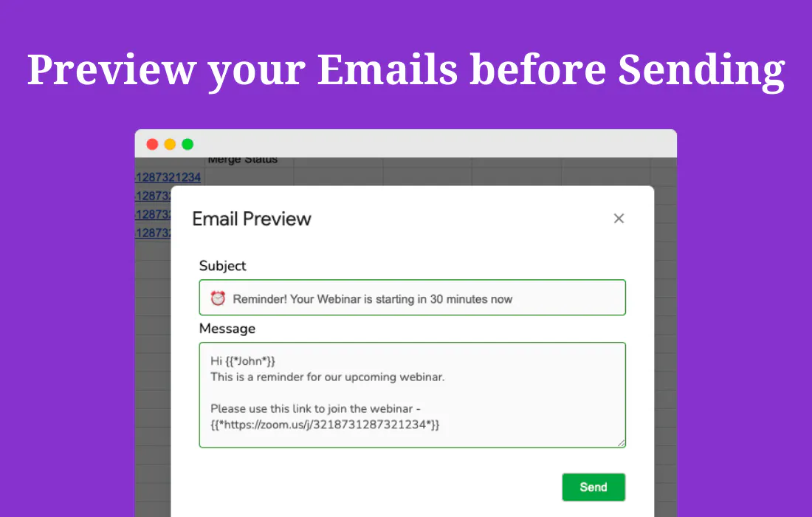Click the Email Preview dialog title
Viewport: 812px width, 517px height.
pos(252,219)
